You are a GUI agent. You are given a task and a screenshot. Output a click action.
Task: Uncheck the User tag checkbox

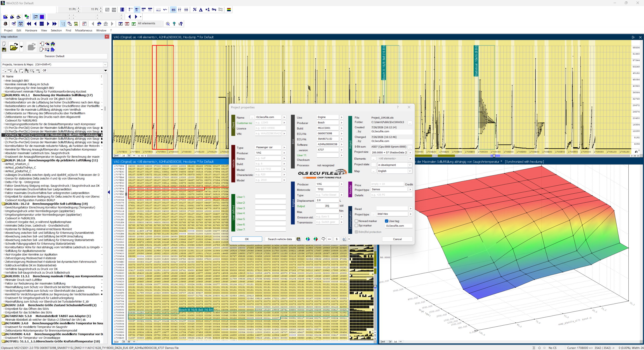(387, 221)
